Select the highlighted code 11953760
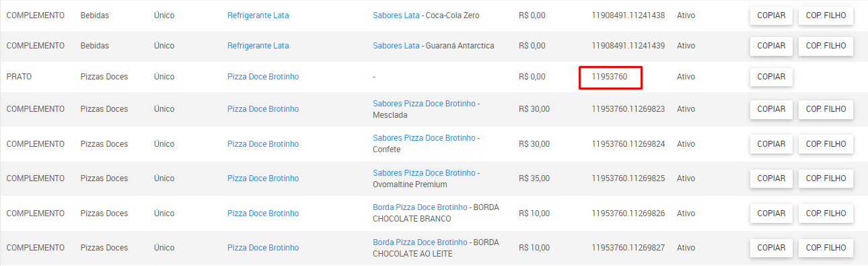The image size is (868, 266). (610, 77)
